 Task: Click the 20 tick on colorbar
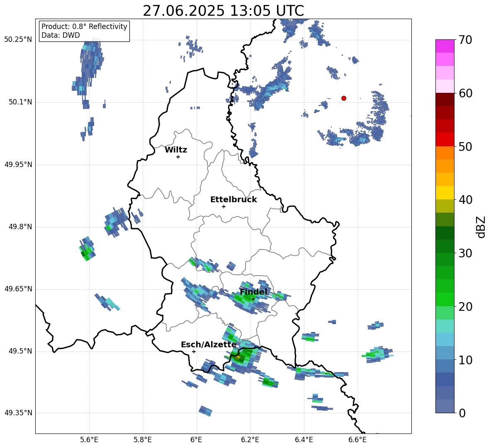click(465, 307)
